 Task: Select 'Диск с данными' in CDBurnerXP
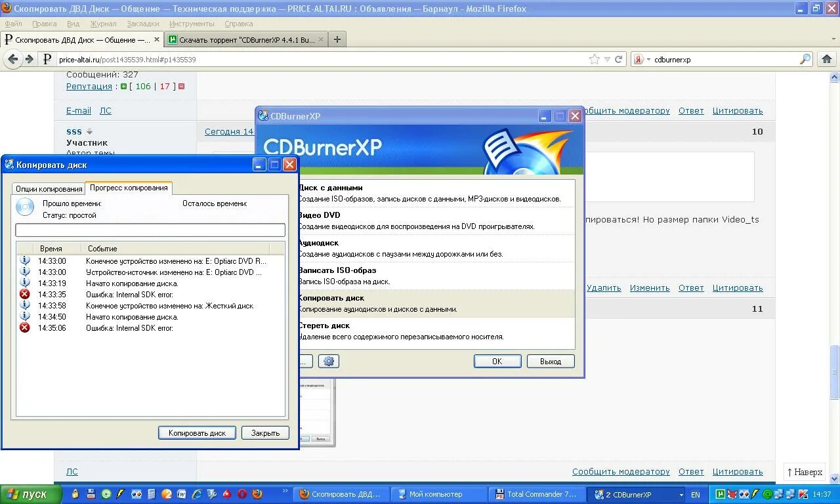[x=436, y=193]
